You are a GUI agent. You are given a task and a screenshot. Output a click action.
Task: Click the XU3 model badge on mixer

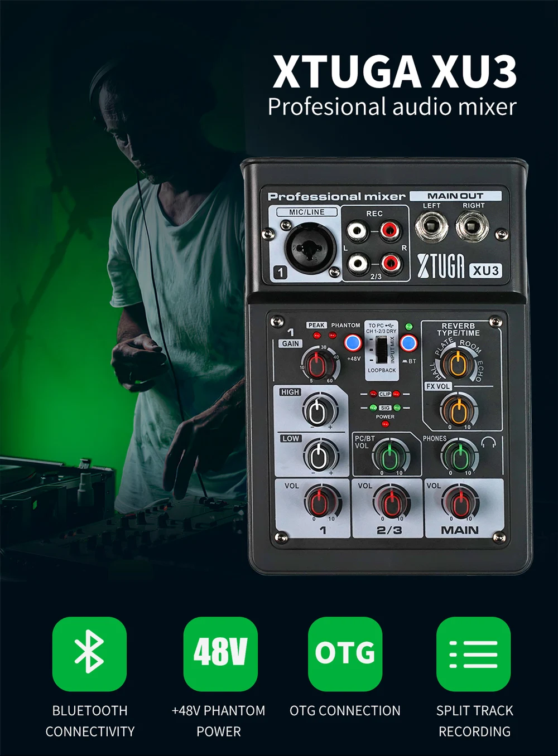pos(485,270)
